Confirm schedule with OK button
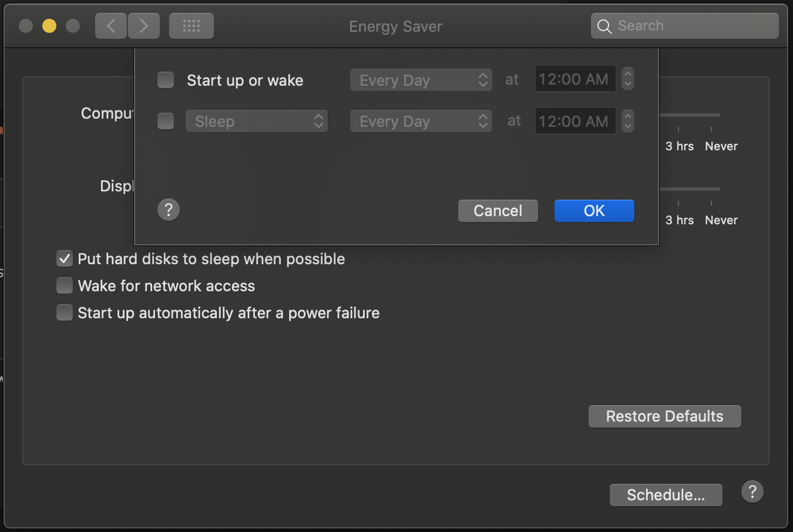The height and width of the screenshot is (532, 793). (594, 211)
